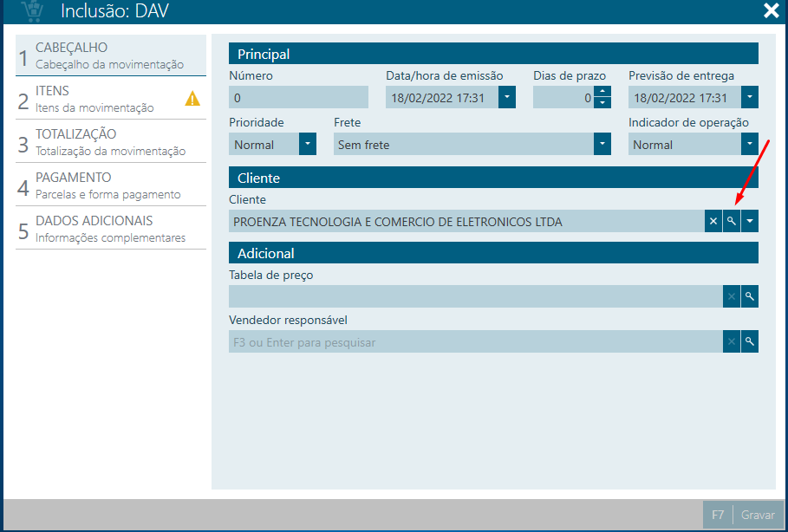Screen dimensions: 788x532
Task: Switch to the TOTALIZAÇÃO step
Action: [x=111, y=142]
